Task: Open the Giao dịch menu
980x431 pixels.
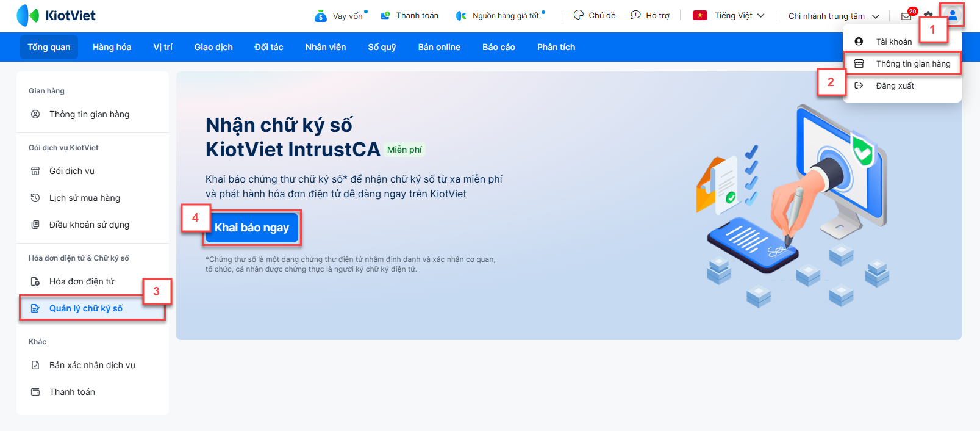Action: (x=213, y=47)
